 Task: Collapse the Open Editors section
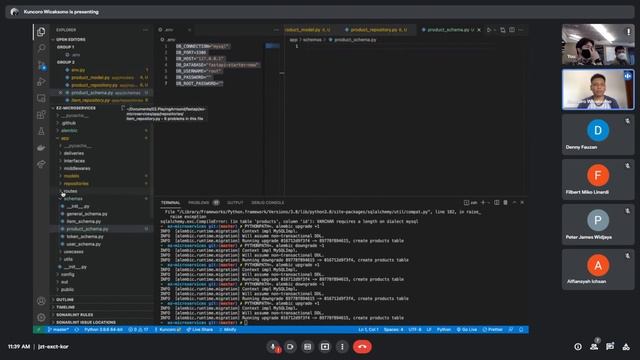(x=71, y=40)
